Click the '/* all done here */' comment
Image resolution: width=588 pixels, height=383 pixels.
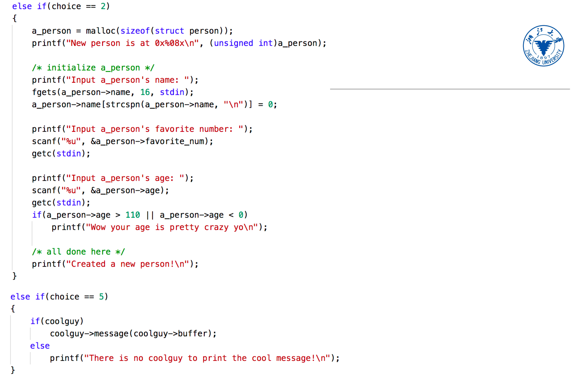point(78,252)
